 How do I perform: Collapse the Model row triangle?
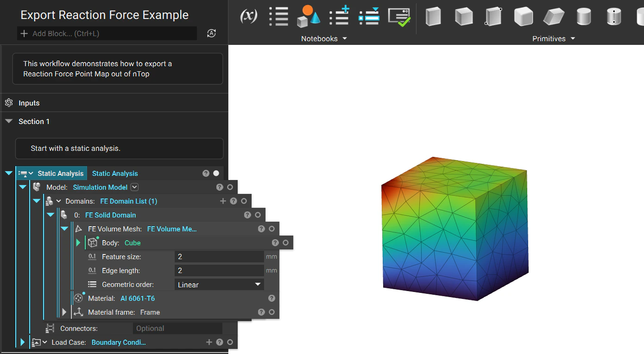coord(22,187)
